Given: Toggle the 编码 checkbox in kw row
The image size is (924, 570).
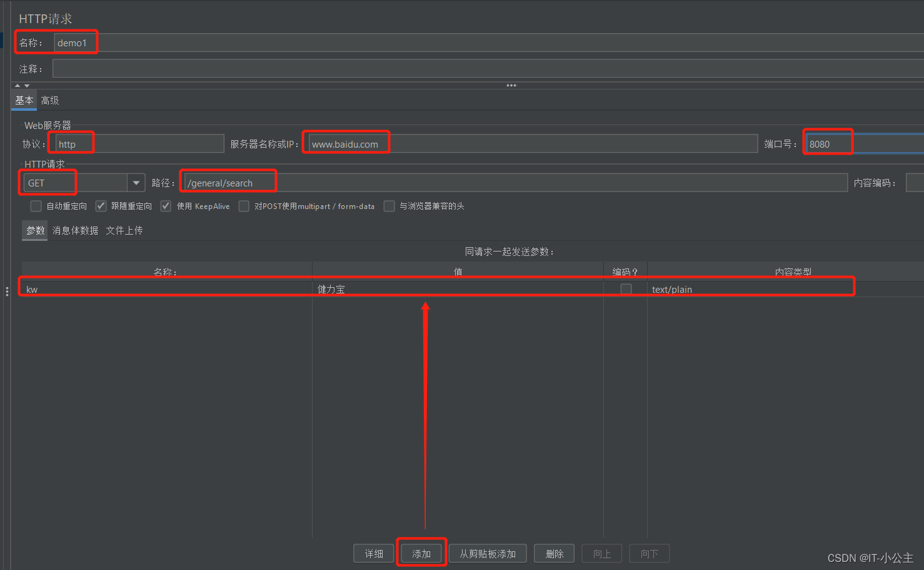Looking at the screenshot, I should 626,289.
